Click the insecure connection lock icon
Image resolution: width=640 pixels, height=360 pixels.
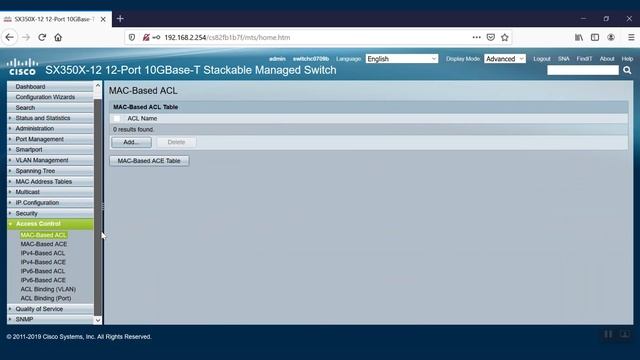[146, 37]
